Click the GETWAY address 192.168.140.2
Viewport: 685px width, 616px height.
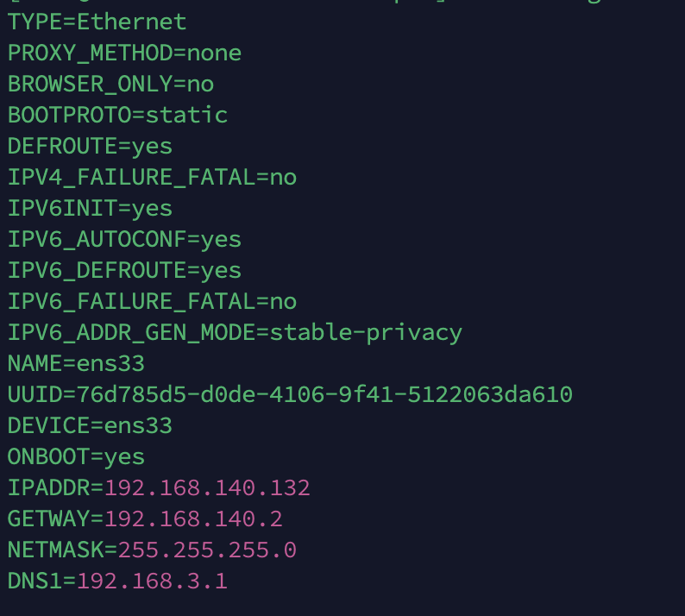tap(193, 519)
